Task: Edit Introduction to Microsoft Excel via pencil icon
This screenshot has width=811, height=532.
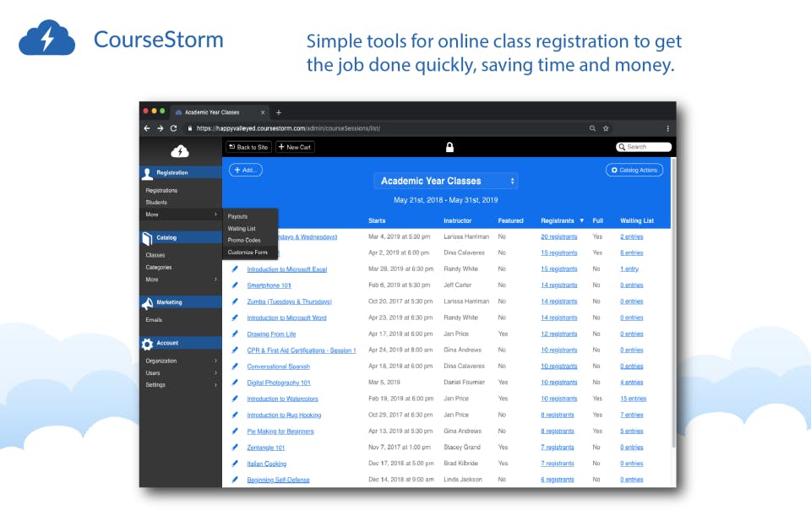Action: pyautogui.click(x=235, y=269)
